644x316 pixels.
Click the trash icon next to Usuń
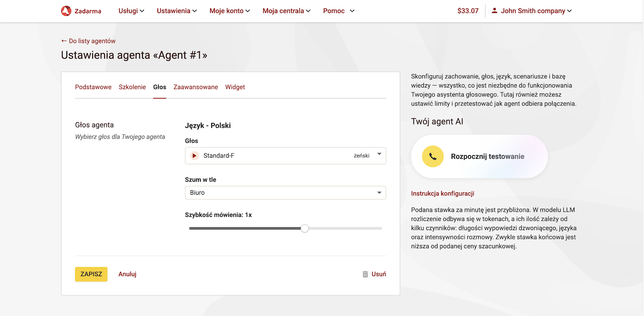(x=365, y=274)
